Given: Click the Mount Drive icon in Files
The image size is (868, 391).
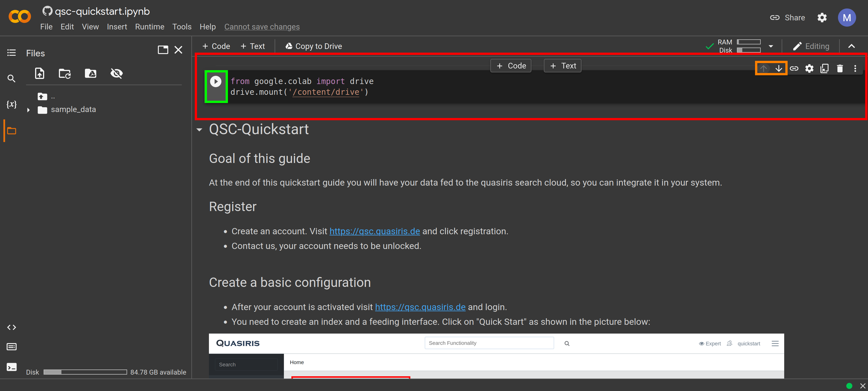Looking at the screenshot, I should 90,73.
